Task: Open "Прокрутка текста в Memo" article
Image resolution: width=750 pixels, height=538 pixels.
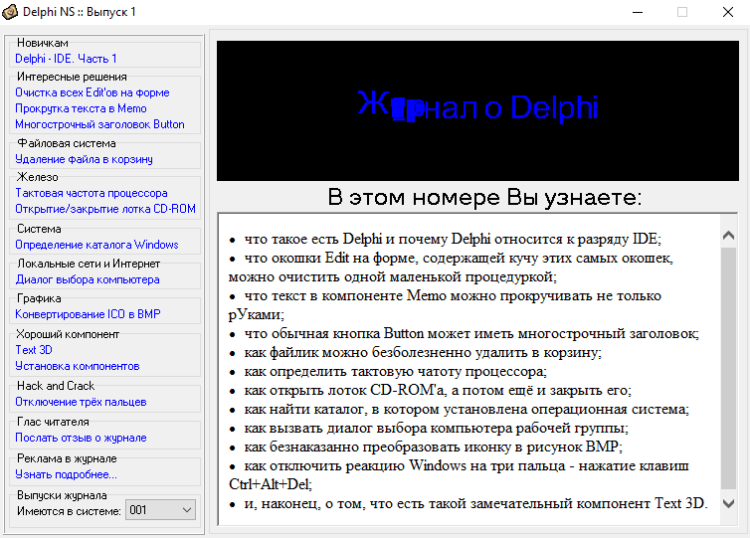Action: (x=81, y=109)
